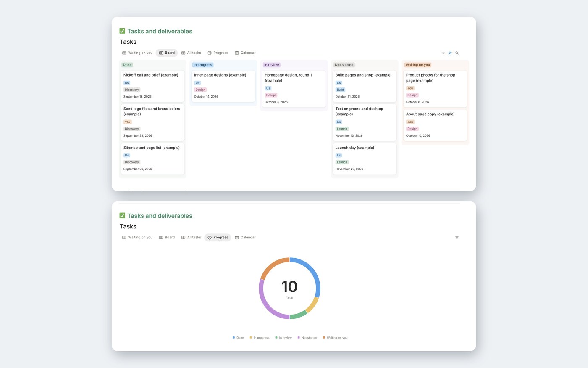Open the Board tab in the bottom panel
The width and height of the screenshot is (588, 368).
point(167,238)
